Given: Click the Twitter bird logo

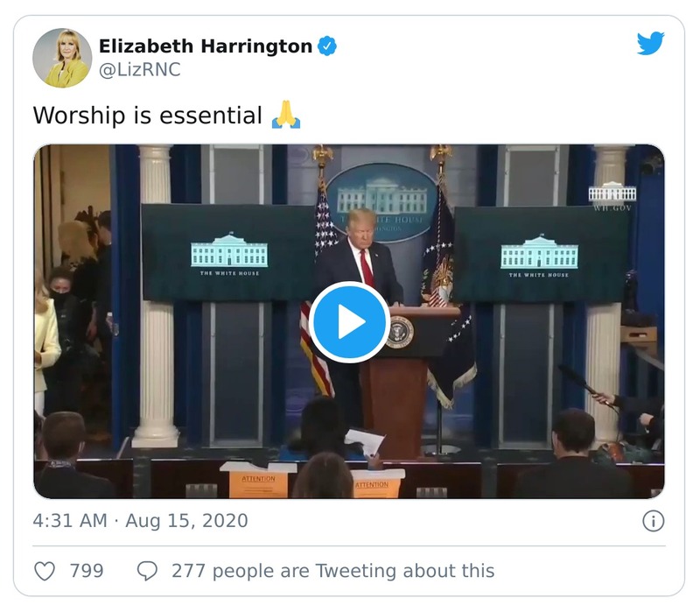Looking at the screenshot, I should click(650, 43).
